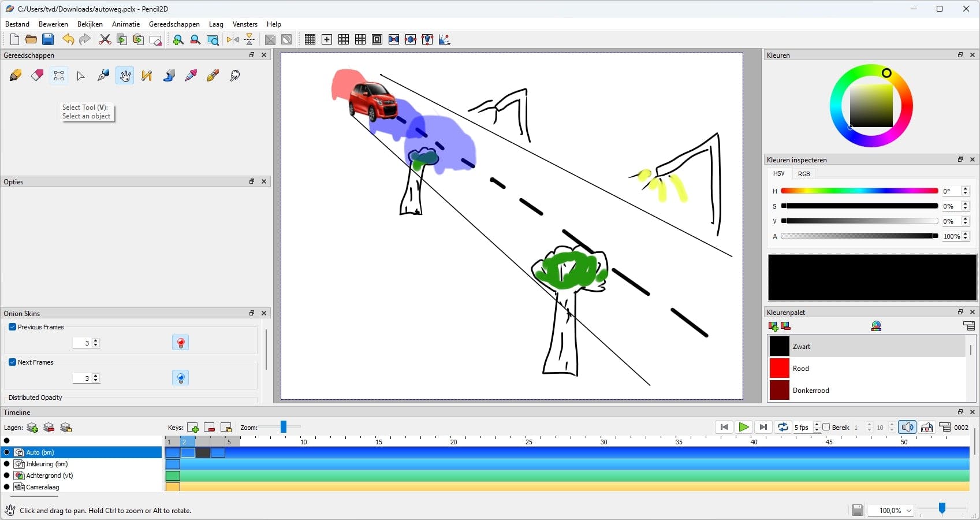Add a new keyframe
This screenshot has width=980, height=520.
click(x=193, y=428)
